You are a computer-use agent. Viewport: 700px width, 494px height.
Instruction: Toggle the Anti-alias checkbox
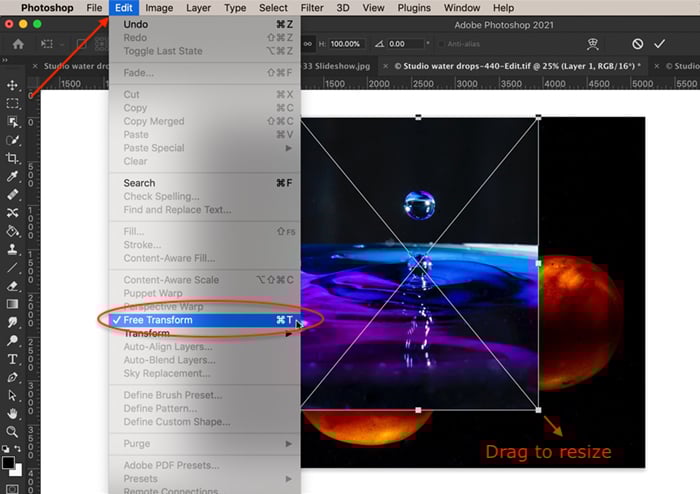click(442, 44)
